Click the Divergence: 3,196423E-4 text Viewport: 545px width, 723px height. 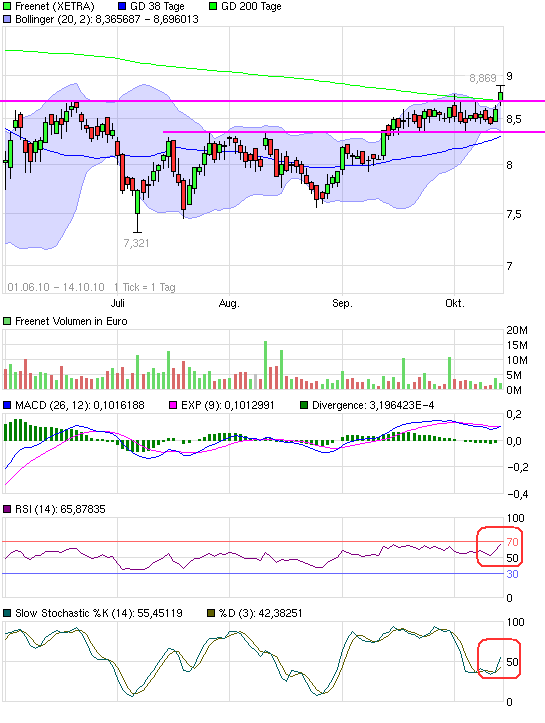[373, 405]
